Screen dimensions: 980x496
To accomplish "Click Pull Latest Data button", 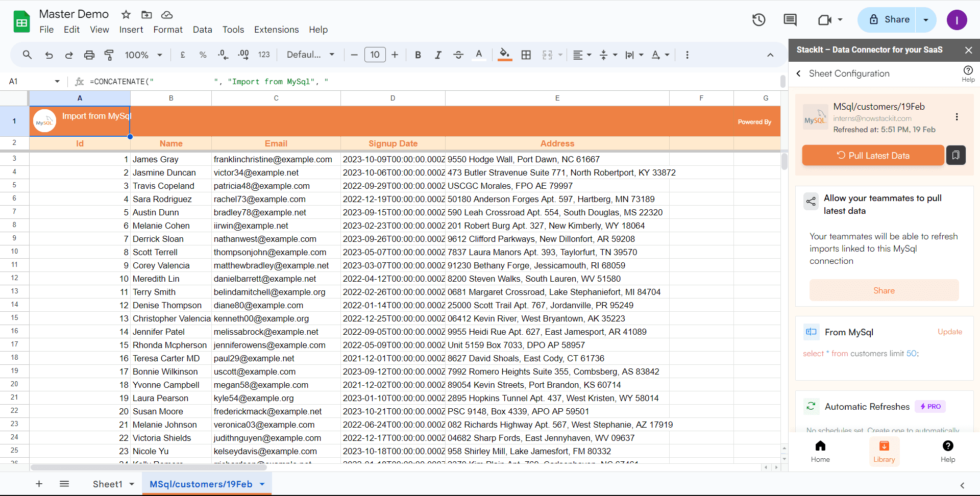I will [x=873, y=156].
